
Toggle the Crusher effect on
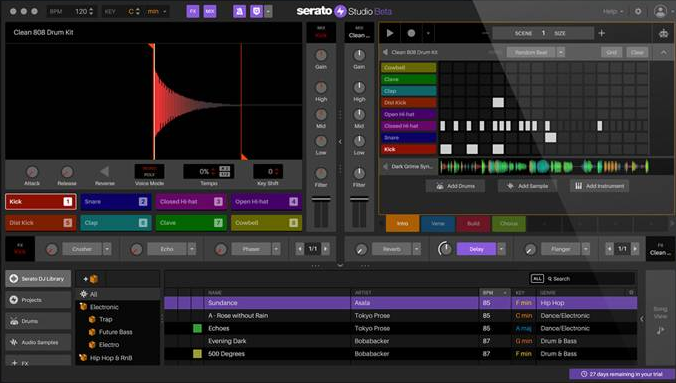pyautogui.click(x=82, y=249)
